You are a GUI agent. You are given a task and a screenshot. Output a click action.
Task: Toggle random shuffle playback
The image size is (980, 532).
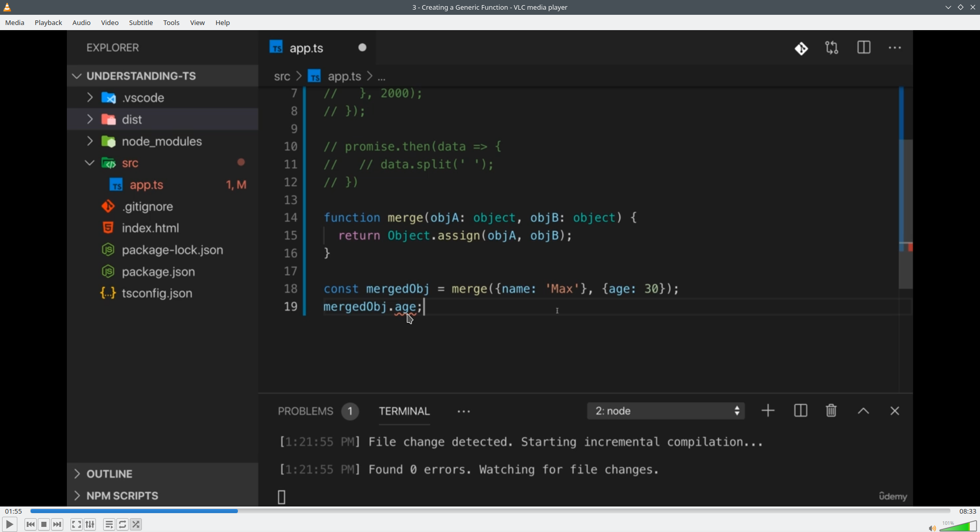[137, 524]
